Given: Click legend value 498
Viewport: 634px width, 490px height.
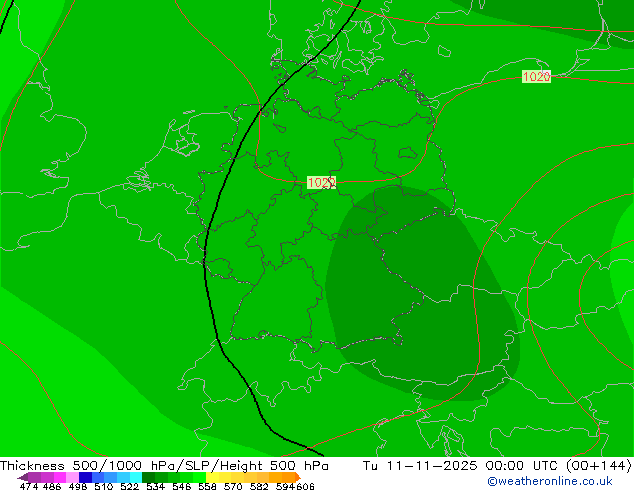Looking at the screenshot, I should coord(78,486).
